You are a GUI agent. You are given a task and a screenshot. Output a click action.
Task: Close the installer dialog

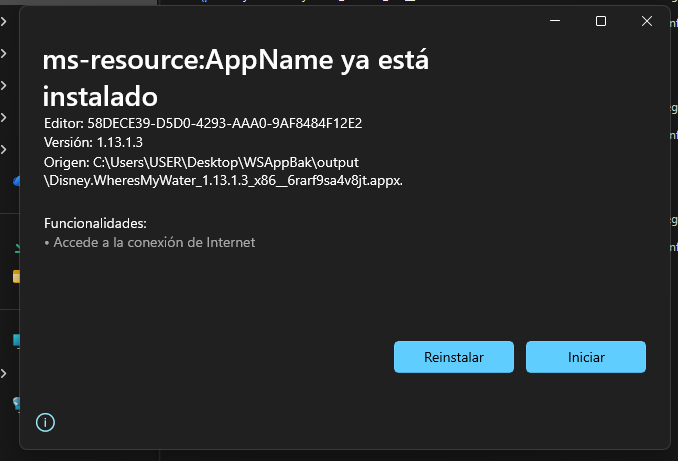click(646, 21)
